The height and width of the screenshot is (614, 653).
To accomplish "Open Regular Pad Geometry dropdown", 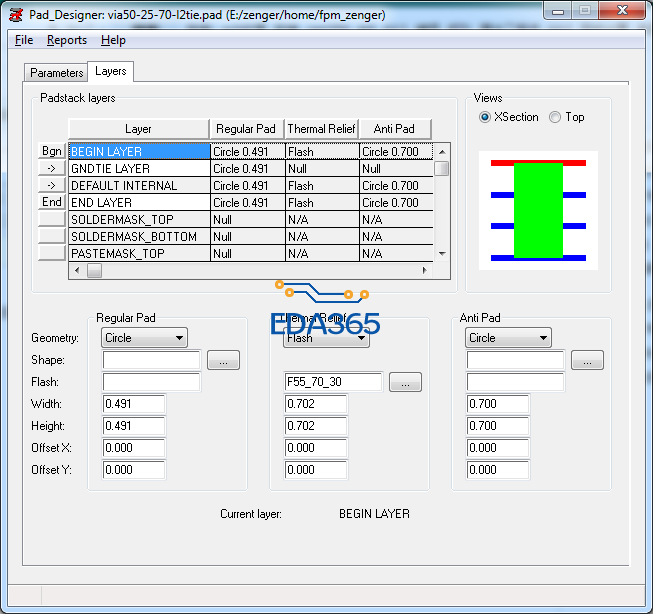I will click(x=145, y=338).
